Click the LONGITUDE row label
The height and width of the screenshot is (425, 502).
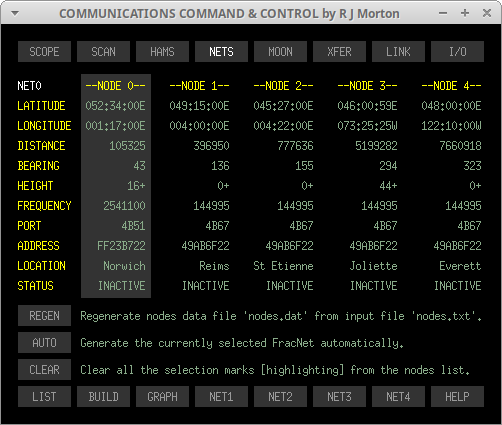[x=44, y=126]
